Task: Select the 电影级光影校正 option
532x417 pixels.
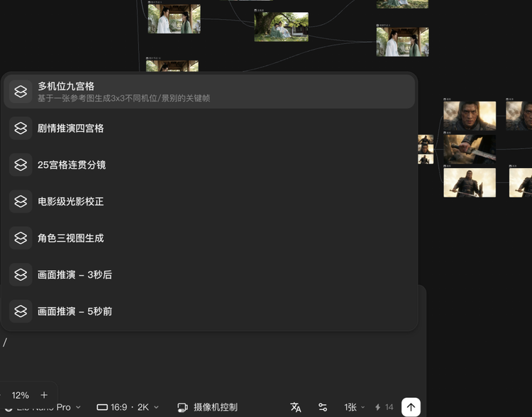Action: coord(71,201)
